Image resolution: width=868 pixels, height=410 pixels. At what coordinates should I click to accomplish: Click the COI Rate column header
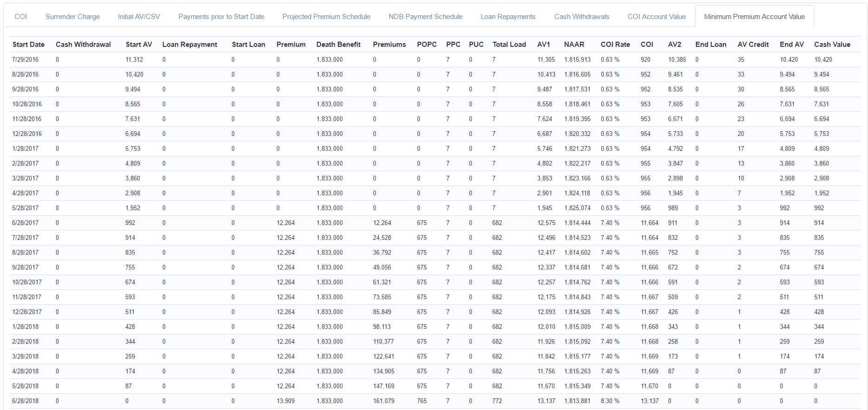click(x=615, y=45)
